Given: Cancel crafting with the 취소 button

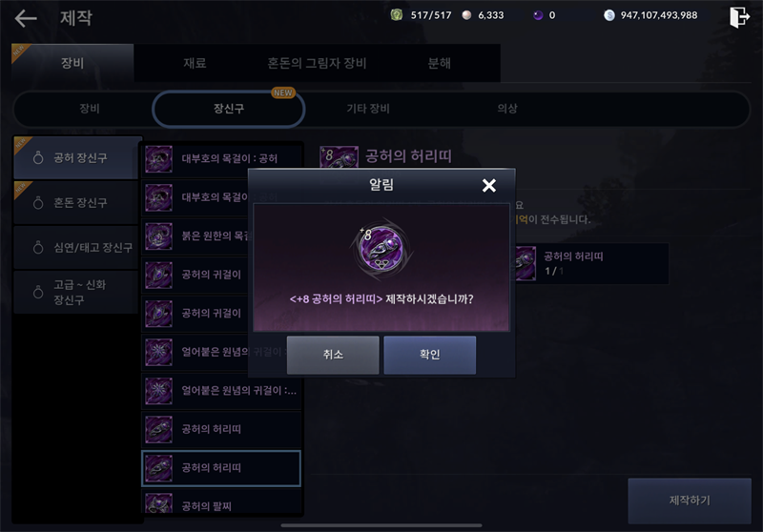Looking at the screenshot, I should [x=333, y=355].
